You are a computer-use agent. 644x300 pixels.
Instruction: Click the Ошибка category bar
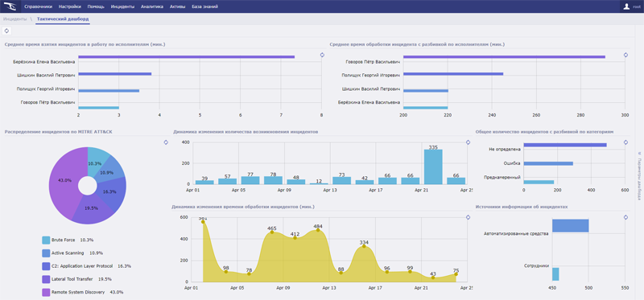548,163
